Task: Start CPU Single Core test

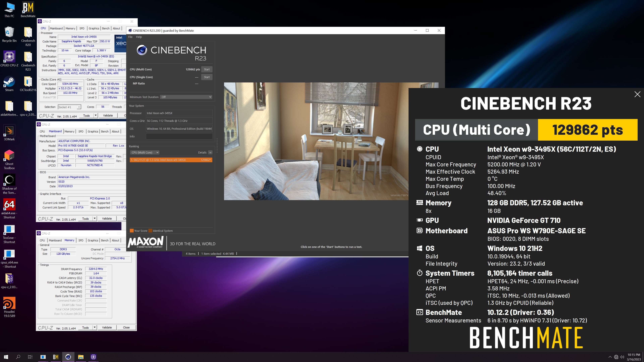Action: tap(207, 77)
